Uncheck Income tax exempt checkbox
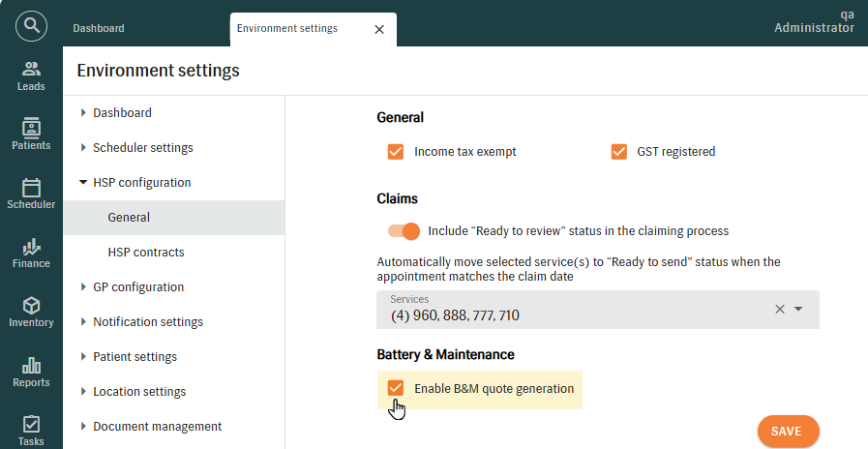Image resolution: width=868 pixels, height=449 pixels. click(x=395, y=152)
